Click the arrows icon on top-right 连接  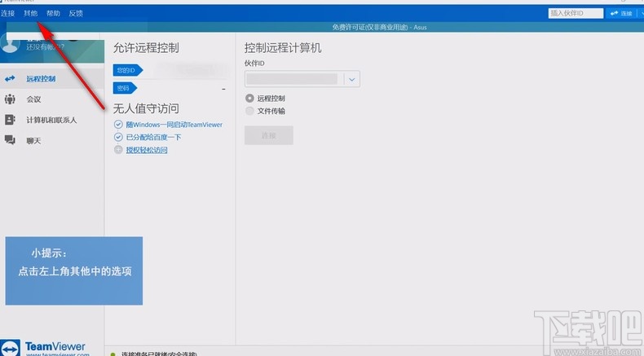point(614,13)
